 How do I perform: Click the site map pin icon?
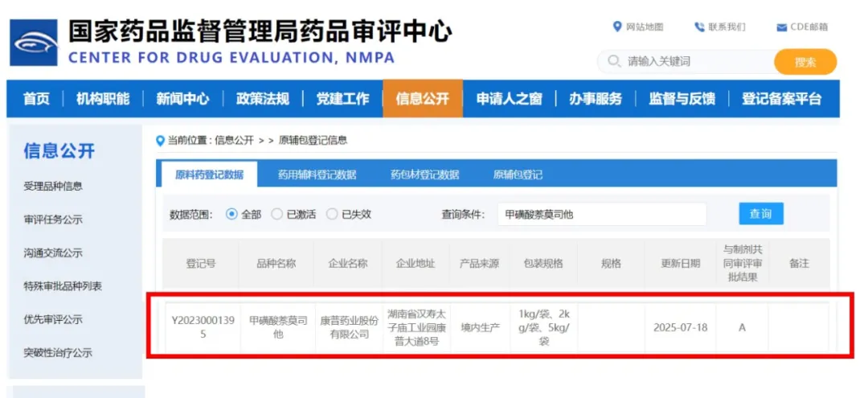(x=617, y=27)
